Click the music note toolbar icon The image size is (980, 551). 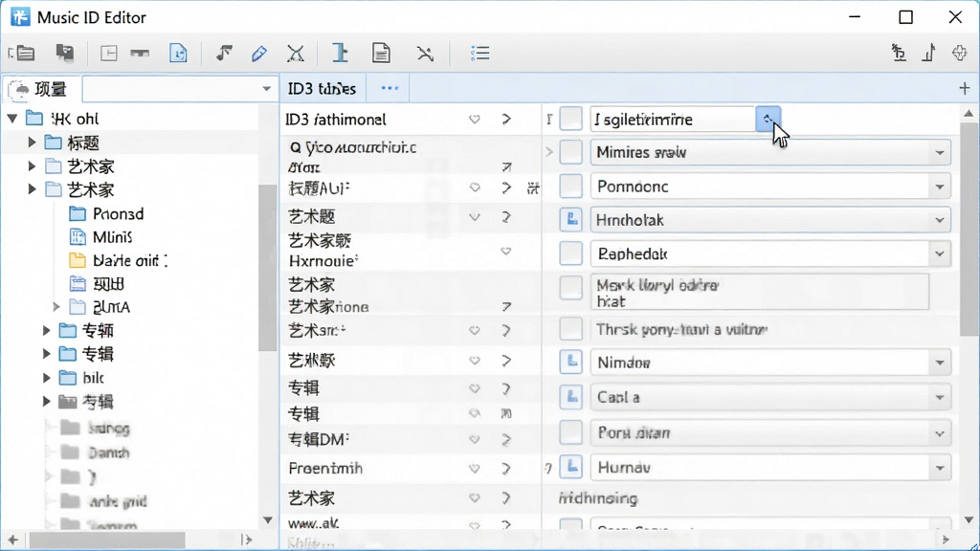click(224, 54)
